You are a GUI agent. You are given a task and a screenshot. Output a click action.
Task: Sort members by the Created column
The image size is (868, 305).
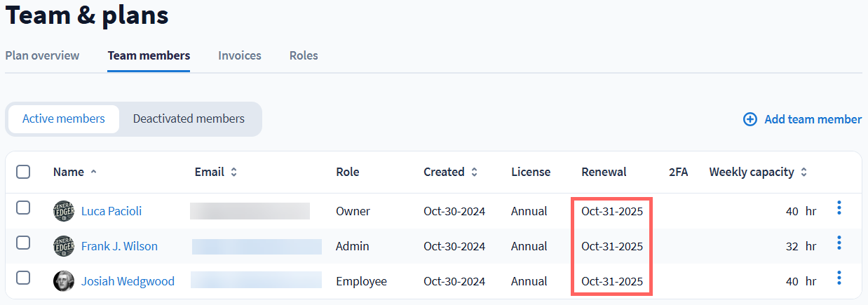coord(475,172)
